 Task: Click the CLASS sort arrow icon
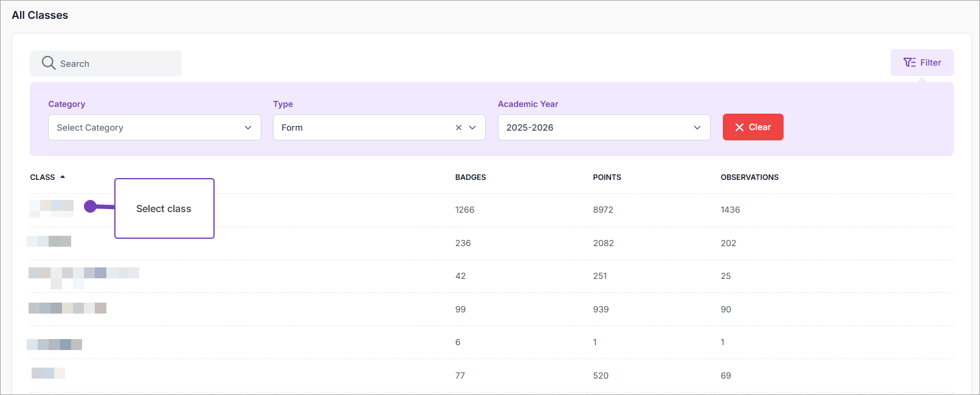[x=63, y=177]
